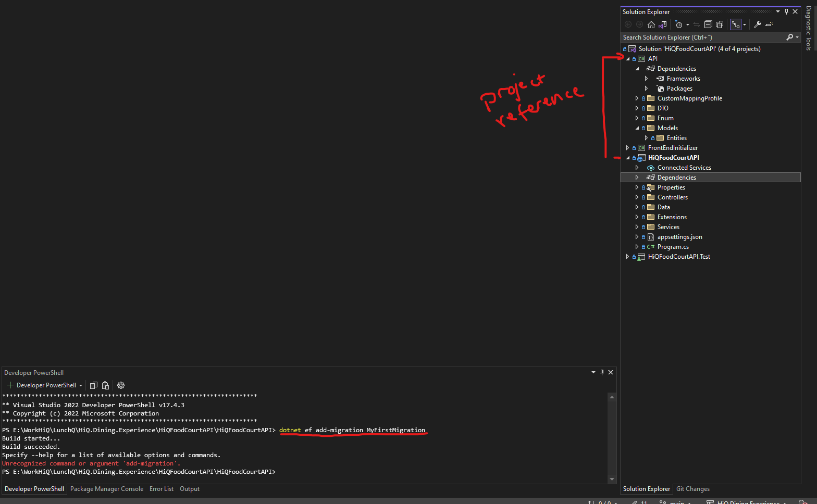Expand the Frameworks node
817x504 pixels.
click(647, 79)
